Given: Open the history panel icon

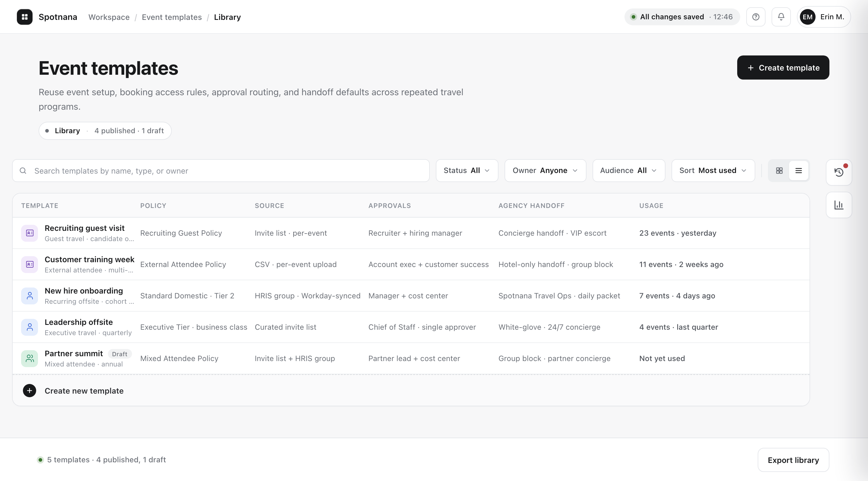Looking at the screenshot, I should click(x=839, y=172).
